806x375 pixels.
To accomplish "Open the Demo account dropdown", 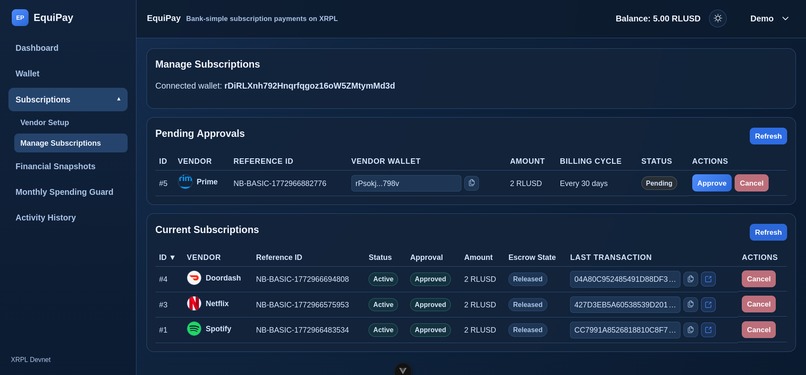I will (769, 18).
